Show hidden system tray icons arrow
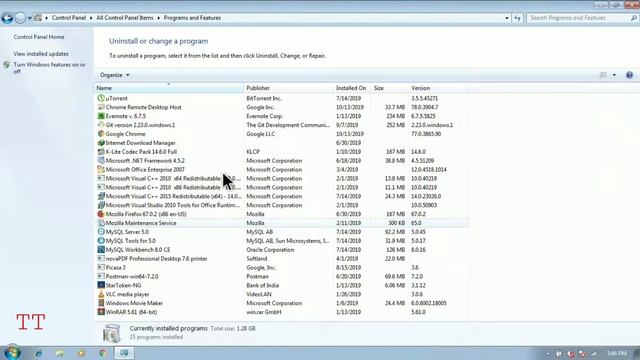This screenshot has height=360, width=640. tap(548, 353)
